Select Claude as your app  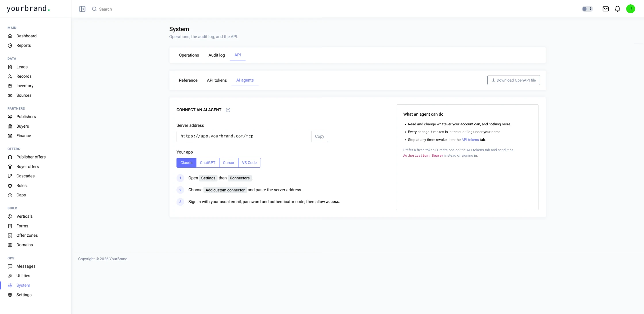[x=186, y=163]
